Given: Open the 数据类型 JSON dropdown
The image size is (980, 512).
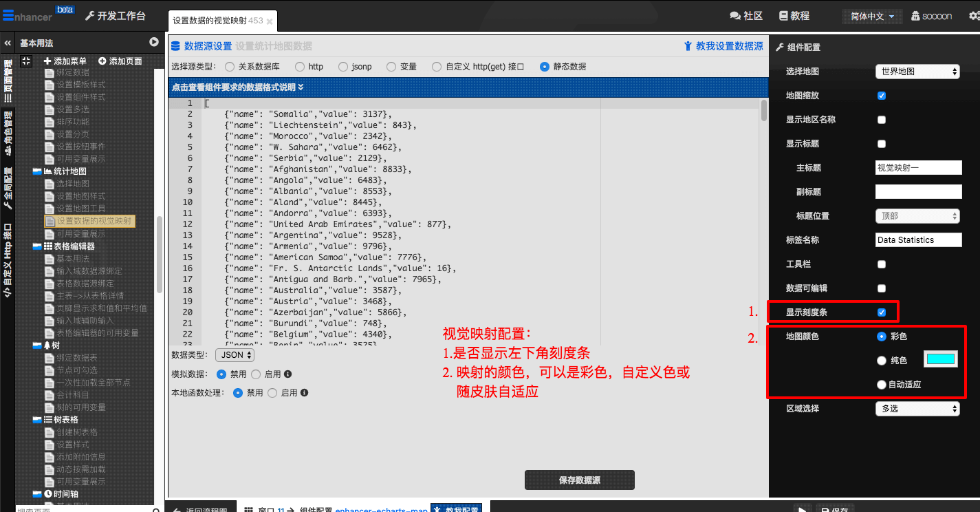Looking at the screenshot, I should [235, 355].
